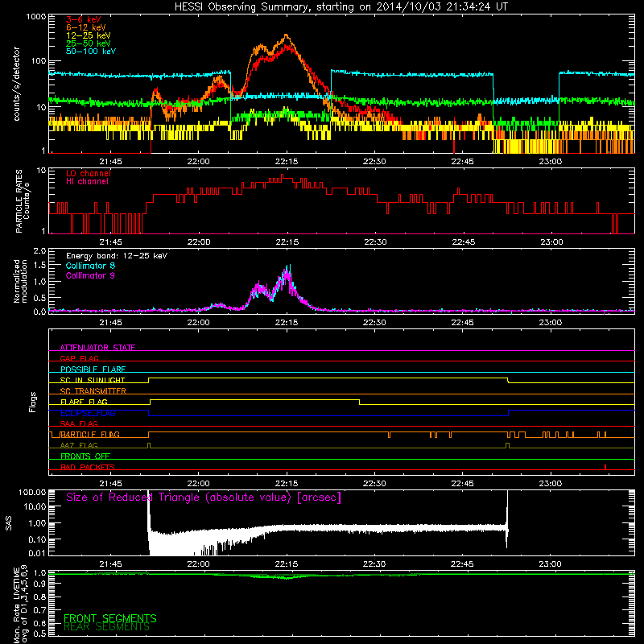Click the 0.01 tick on SAS axis
The image size is (644, 644).
click(37, 553)
